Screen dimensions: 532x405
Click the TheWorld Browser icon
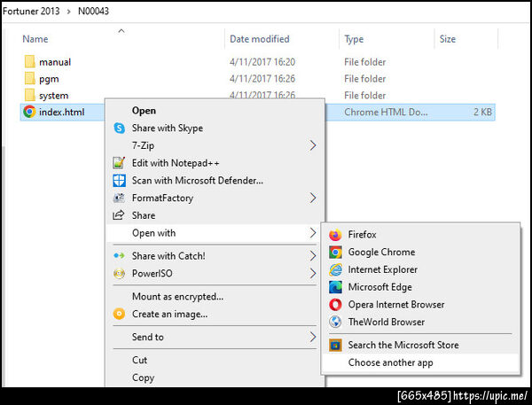click(x=335, y=322)
